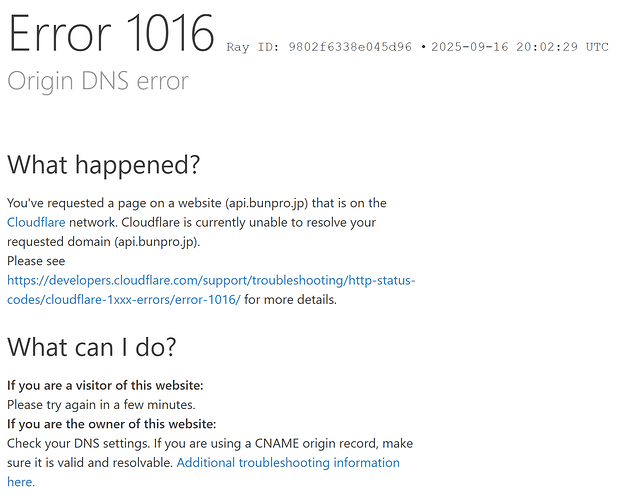The height and width of the screenshot is (500, 629).
Task: Click the Error 1016 heading
Action: [x=110, y=36]
